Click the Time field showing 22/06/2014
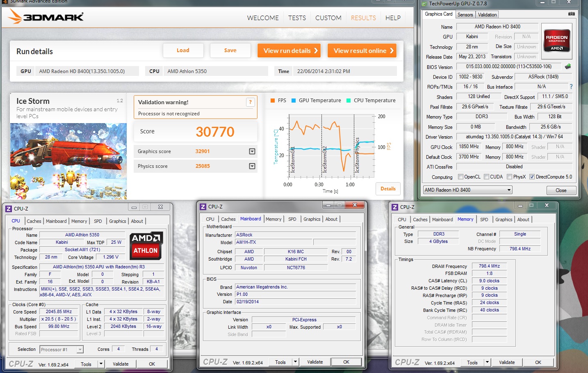Image resolution: width=588 pixels, height=373 pixels. click(x=345, y=71)
